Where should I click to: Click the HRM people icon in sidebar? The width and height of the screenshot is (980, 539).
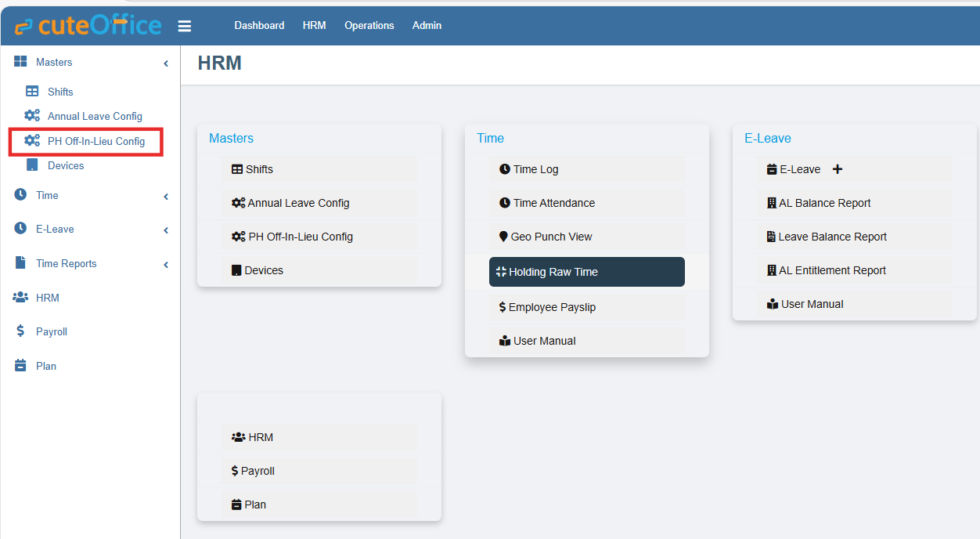point(20,298)
